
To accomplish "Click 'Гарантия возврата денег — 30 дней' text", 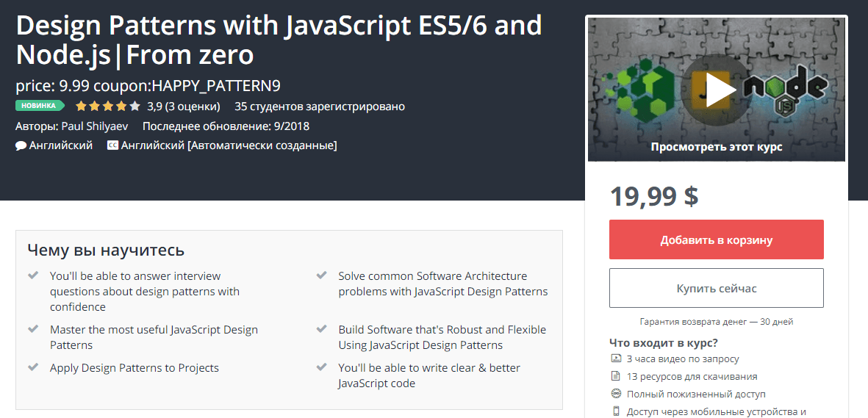I will 717,321.
